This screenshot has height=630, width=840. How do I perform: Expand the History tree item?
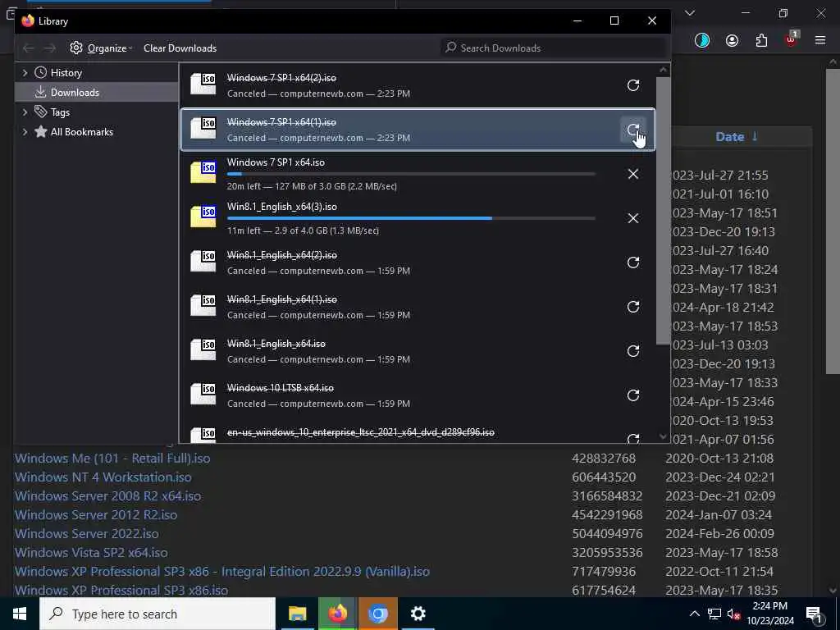pos(25,73)
